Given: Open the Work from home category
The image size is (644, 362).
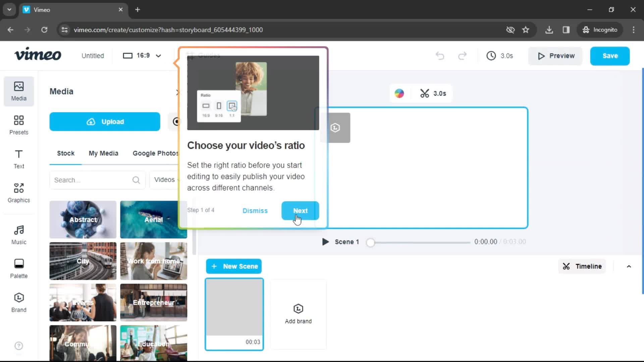Looking at the screenshot, I should tap(153, 261).
